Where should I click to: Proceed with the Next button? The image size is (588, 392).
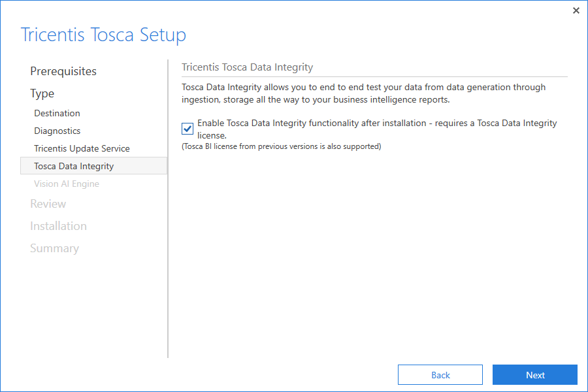[x=534, y=375]
